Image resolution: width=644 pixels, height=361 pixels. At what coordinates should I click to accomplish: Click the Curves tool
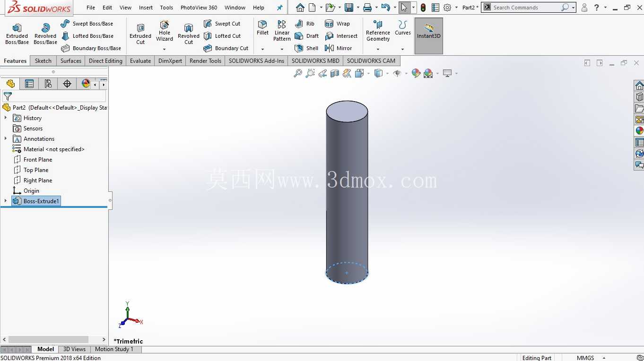point(403,28)
